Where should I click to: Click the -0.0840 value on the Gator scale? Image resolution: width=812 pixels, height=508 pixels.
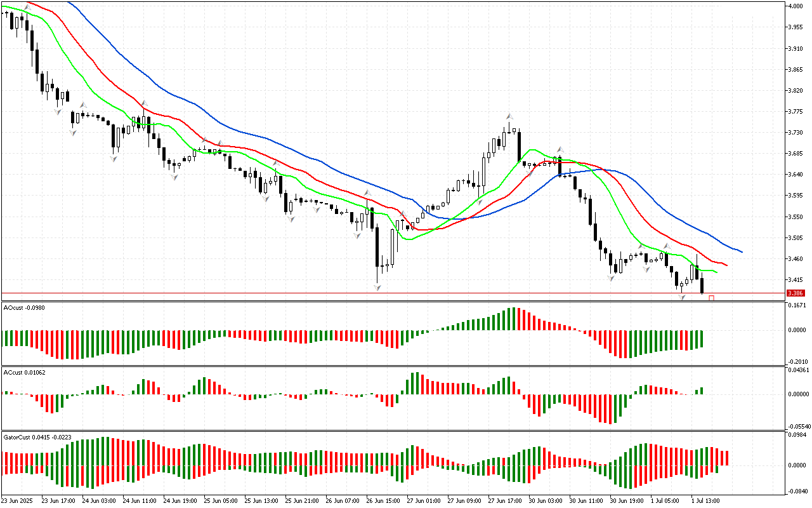click(x=796, y=490)
